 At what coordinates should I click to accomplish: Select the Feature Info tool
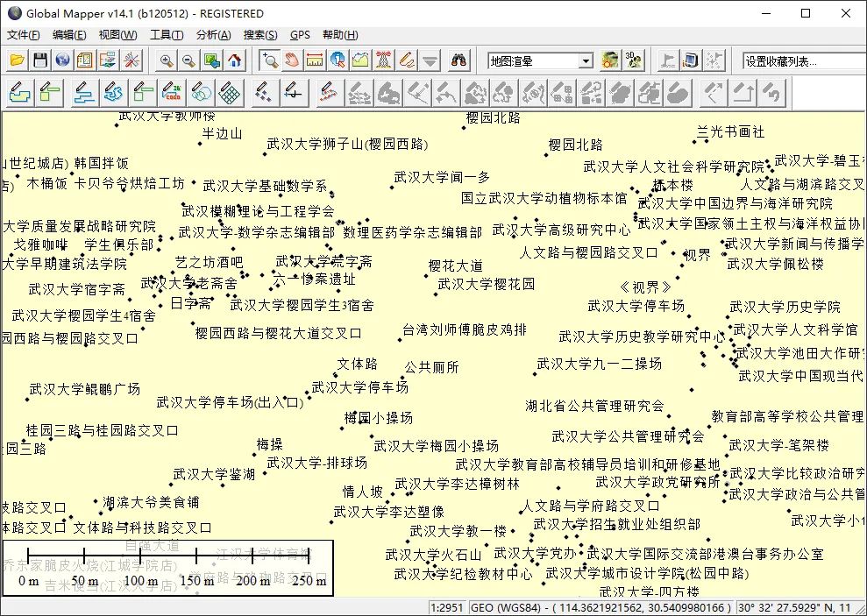point(338,60)
